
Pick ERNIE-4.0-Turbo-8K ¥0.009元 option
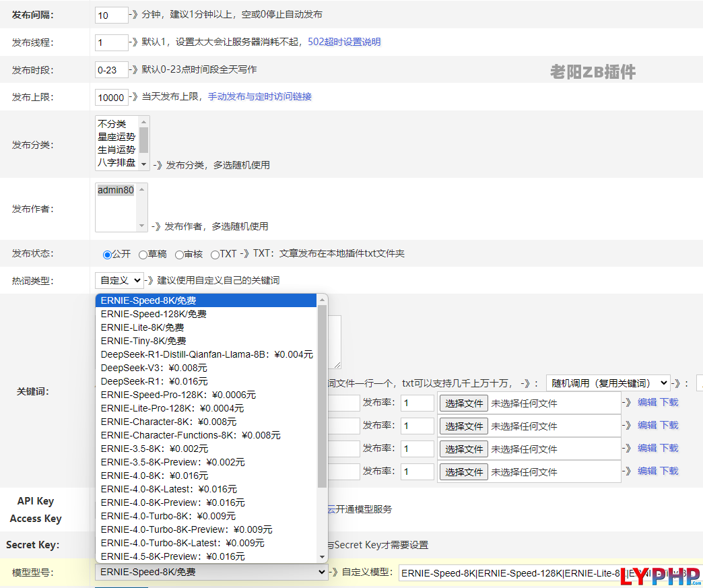click(206, 516)
